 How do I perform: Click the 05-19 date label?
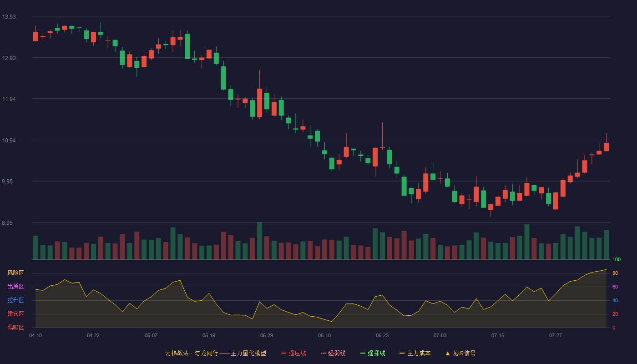point(209,335)
